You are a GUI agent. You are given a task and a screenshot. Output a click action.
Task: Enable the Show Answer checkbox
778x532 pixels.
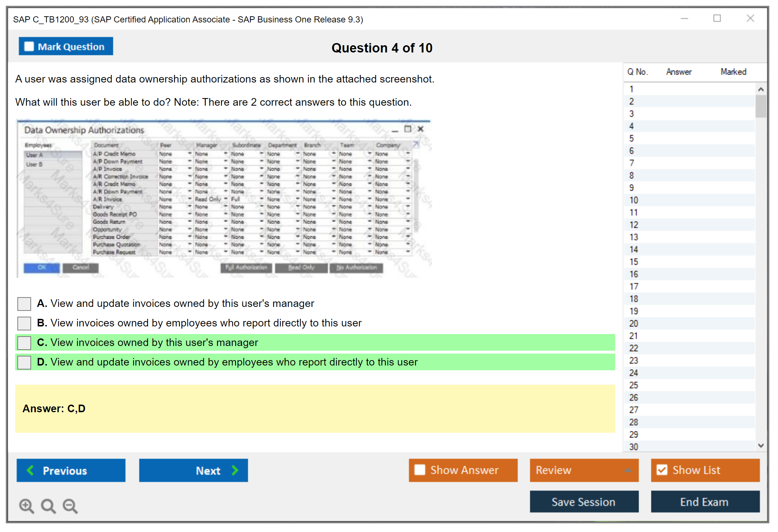pyautogui.click(x=420, y=470)
